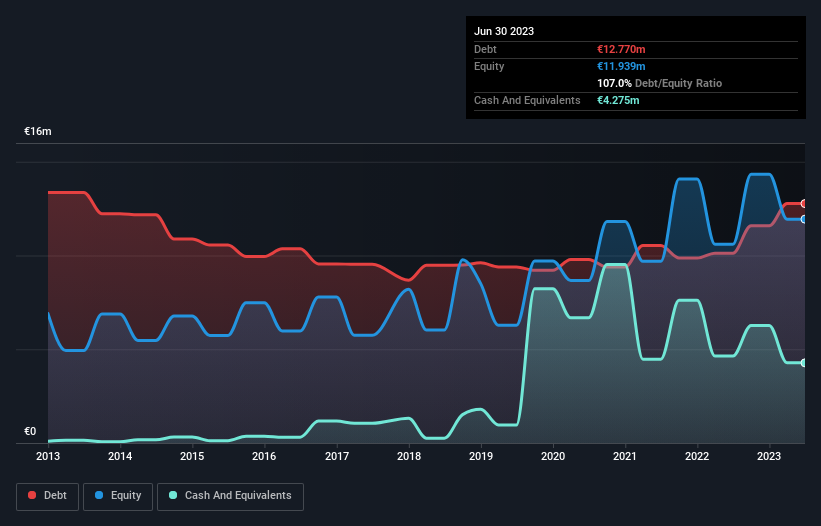Screen dimensions: 821x526
Task: Toggle the Debt series legend button
Action: [47, 496]
